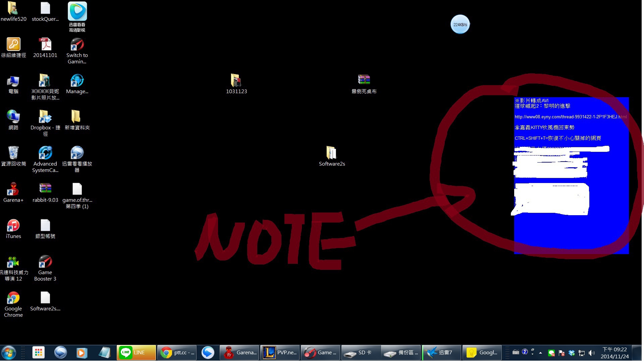Open the Windows Start menu
Image resolution: width=644 pixels, height=362 pixels.
tap(9, 353)
